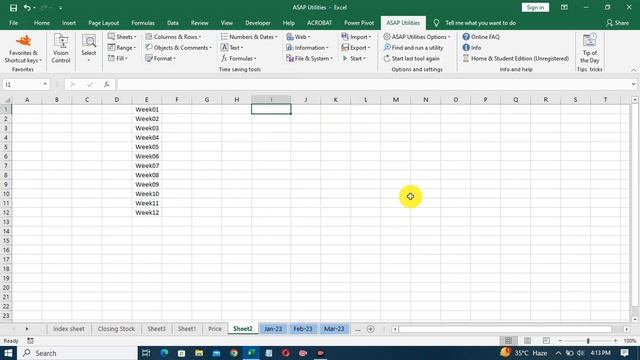640x360 pixels.
Task: Share the workbook
Action: coord(617,23)
